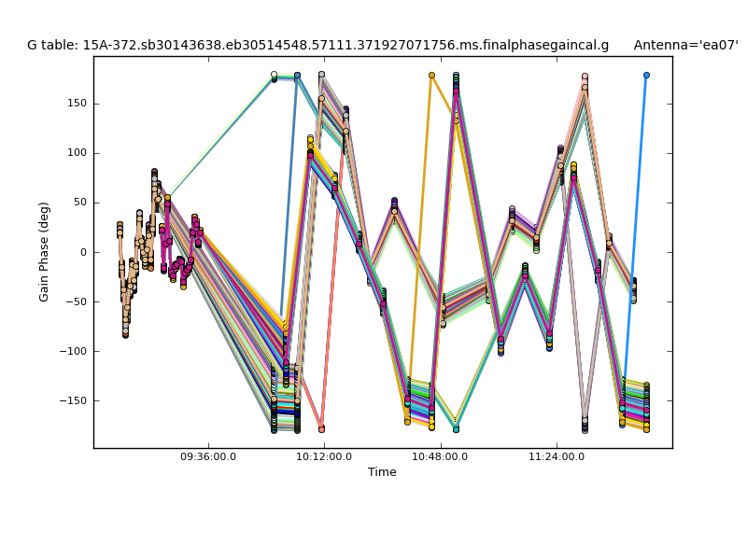Click the teal point at bottom near 10:48

coord(456,429)
